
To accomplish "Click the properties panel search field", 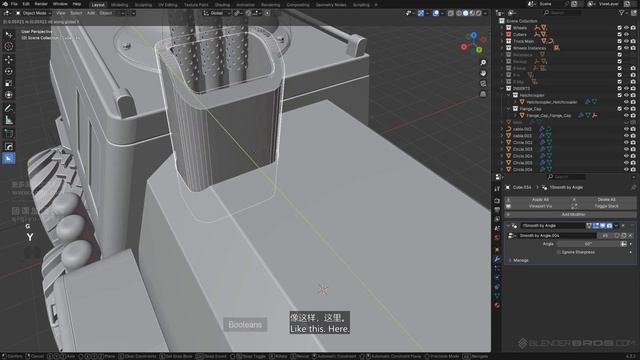I will coord(567,177).
